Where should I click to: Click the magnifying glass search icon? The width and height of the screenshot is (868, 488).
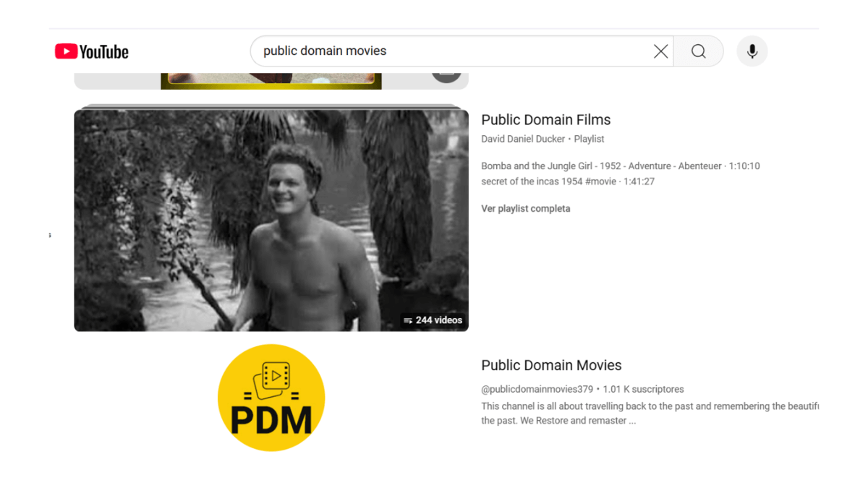click(697, 51)
